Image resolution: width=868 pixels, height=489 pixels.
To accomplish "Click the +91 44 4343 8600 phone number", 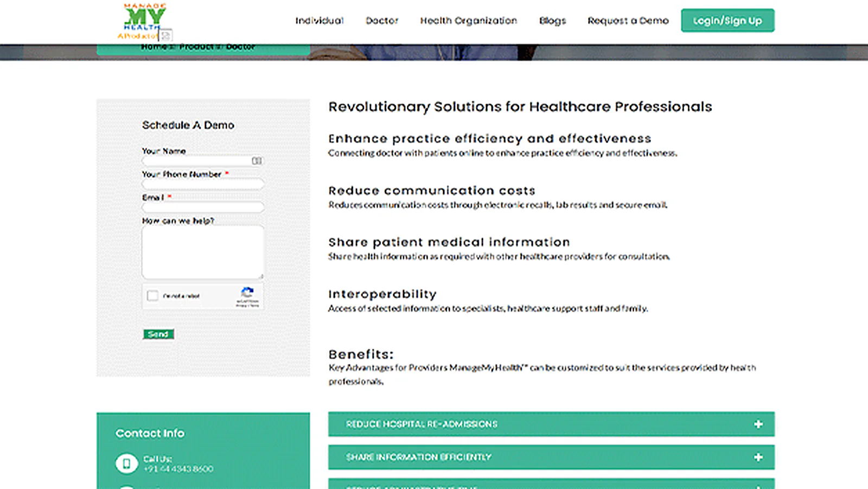I will point(178,469).
